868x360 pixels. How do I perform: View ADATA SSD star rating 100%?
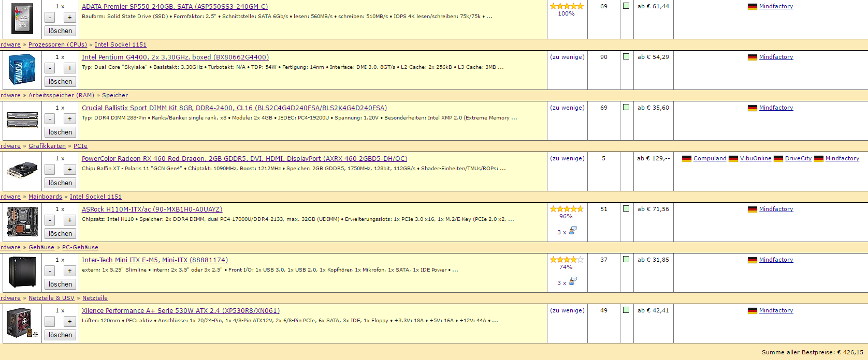[567, 6]
